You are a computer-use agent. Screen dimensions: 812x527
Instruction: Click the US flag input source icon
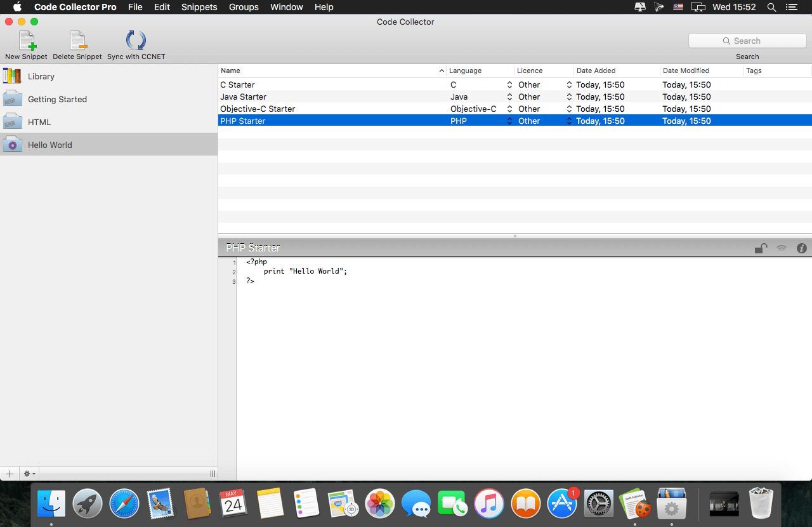point(678,7)
